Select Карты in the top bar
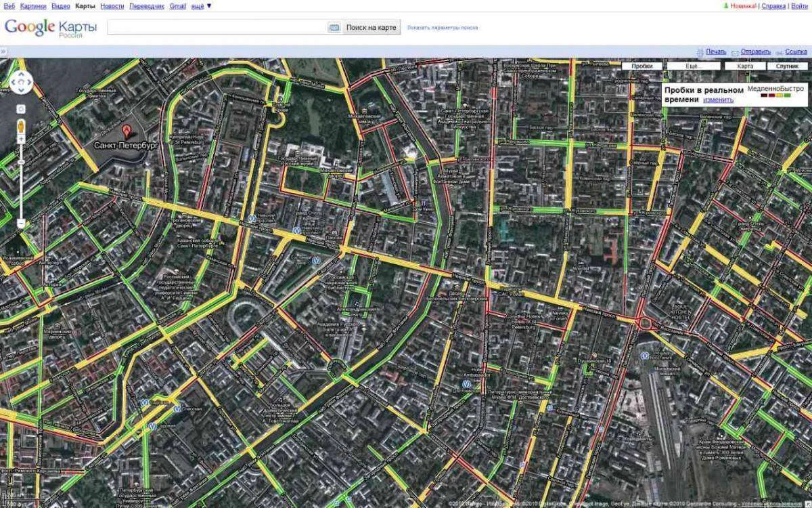This screenshot has width=812, height=508. coord(85,5)
